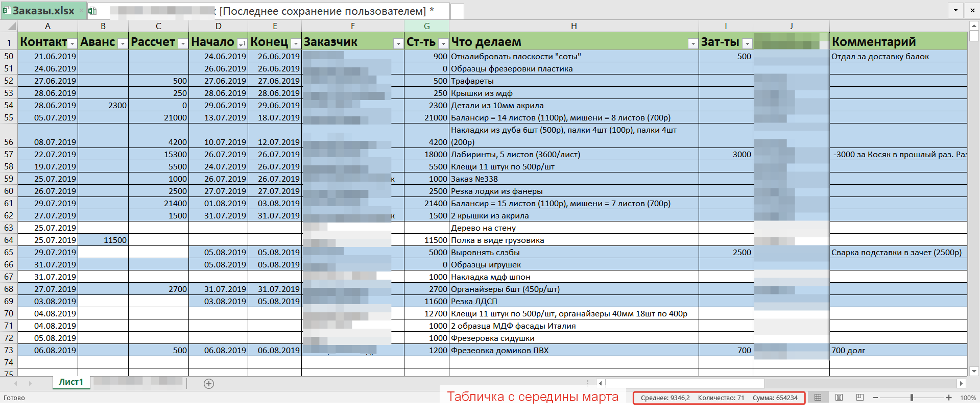This screenshot has width=980, height=420.
Task: Click 'Отдал за доставку балок' comment cell
Action: (x=898, y=56)
